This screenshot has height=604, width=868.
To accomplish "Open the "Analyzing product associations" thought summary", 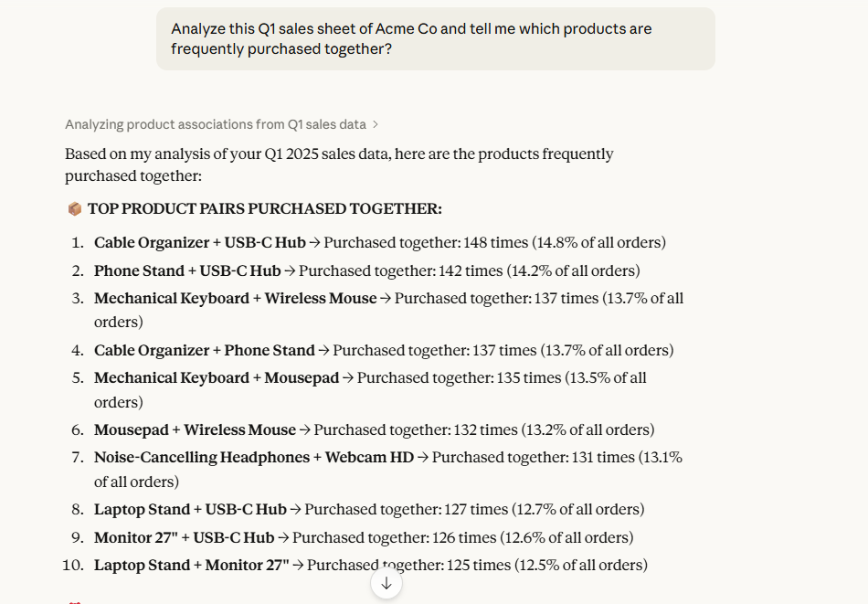I will (x=216, y=125).
